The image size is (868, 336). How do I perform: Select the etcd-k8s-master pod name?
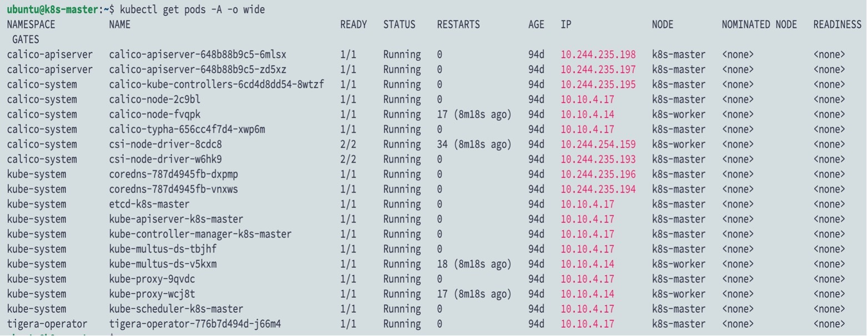pos(149,204)
